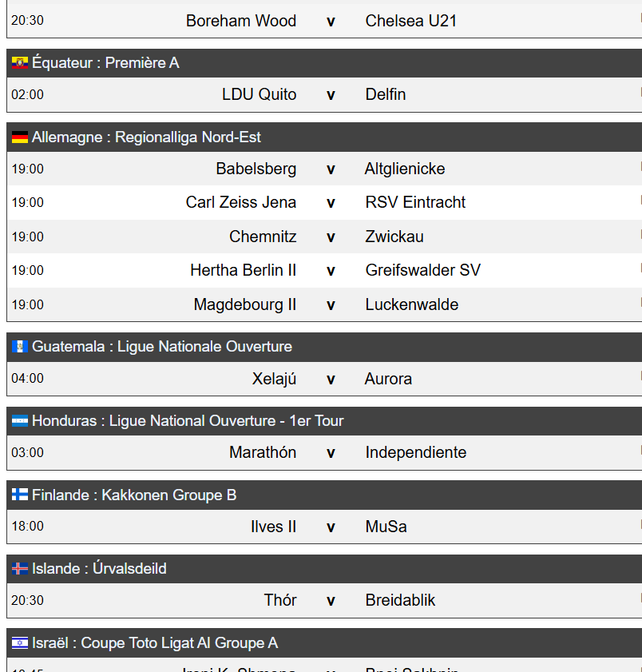Click the Israel flag icon
This screenshot has height=672, width=642.
click(x=20, y=643)
